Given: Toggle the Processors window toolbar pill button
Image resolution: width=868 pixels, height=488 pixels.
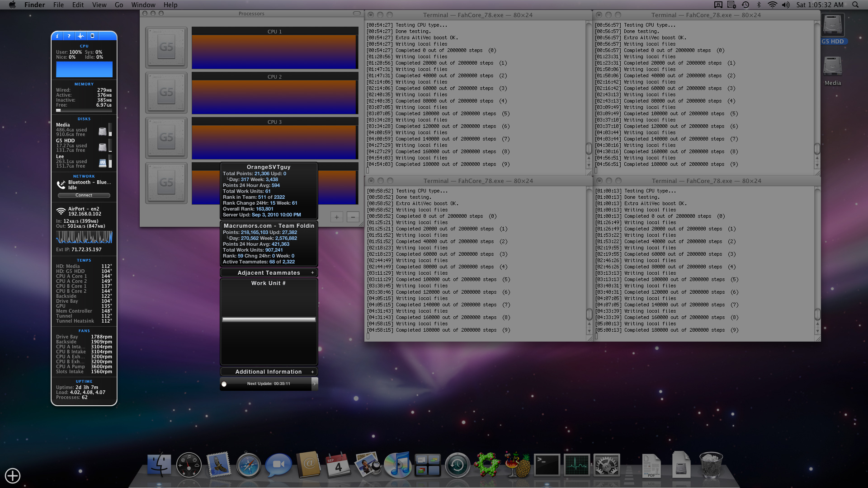Looking at the screenshot, I should click(357, 14).
